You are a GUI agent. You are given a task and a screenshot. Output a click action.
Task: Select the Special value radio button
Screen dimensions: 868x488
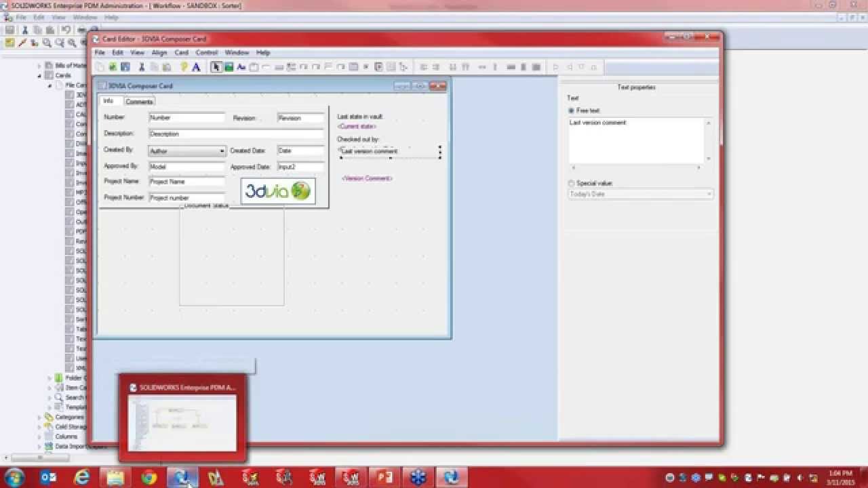pos(571,183)
